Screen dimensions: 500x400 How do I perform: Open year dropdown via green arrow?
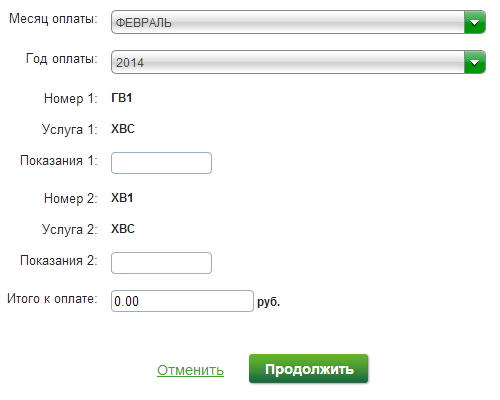pos(475,62)
